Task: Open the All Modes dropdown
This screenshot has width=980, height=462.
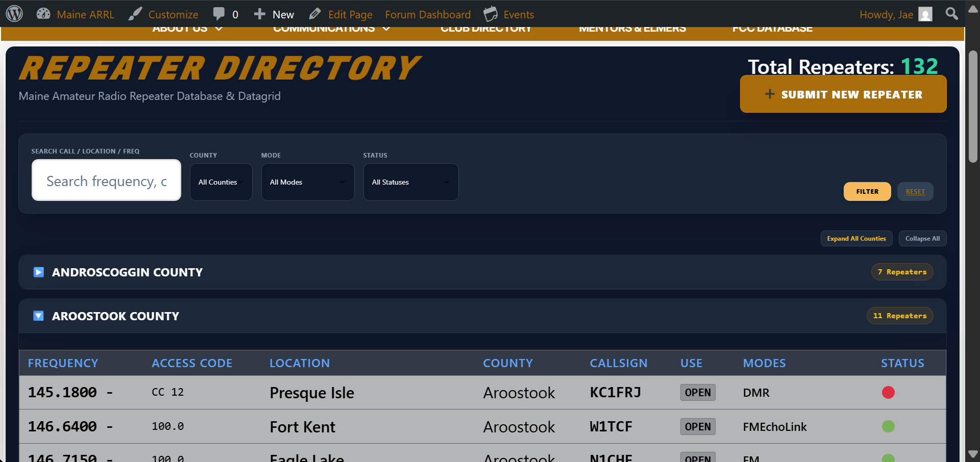Action: coord(308,182)
